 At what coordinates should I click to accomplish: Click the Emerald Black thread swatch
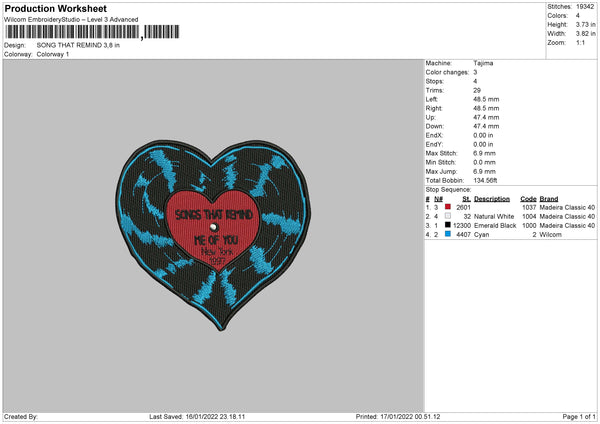(x=448, y=225)
